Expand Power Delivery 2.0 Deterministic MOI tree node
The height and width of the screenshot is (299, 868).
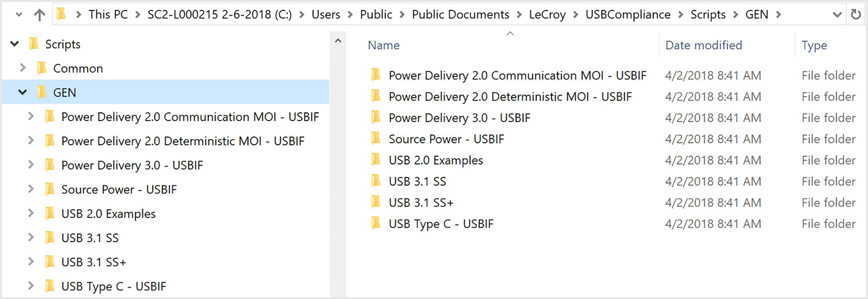[x=31, y=141]
